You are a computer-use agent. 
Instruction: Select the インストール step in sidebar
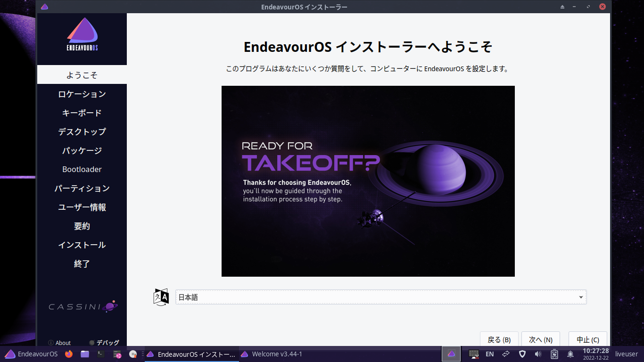point(82,245)
